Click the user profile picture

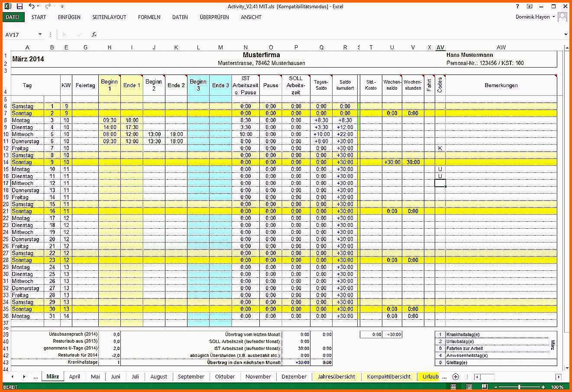pyautogui.click(x=562, y=17)
